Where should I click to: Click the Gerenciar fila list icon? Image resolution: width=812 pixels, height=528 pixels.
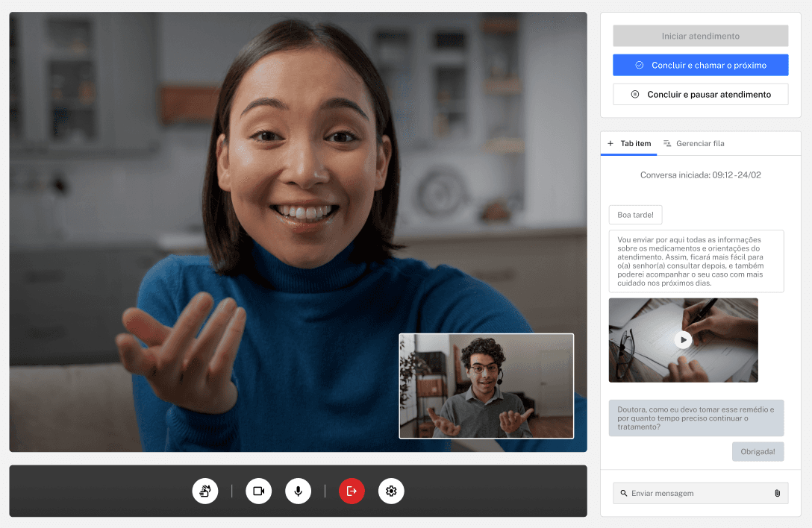point(667,143)
